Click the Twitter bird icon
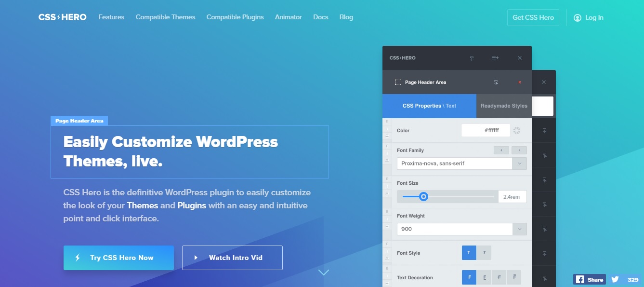The width and height of the screenshot is (644, 287). [615, 279]
